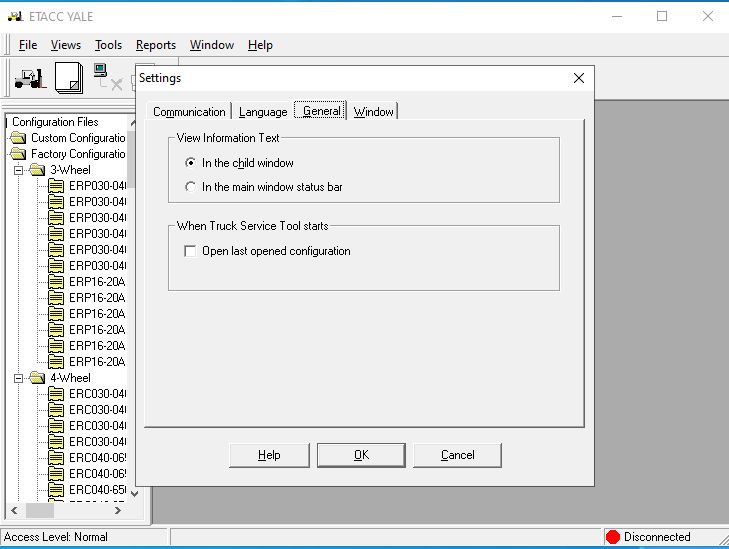729x549 pixels.
Task: Click the Help button in Settings dialog
Action: pyautogui.click(x=269, y=455)
